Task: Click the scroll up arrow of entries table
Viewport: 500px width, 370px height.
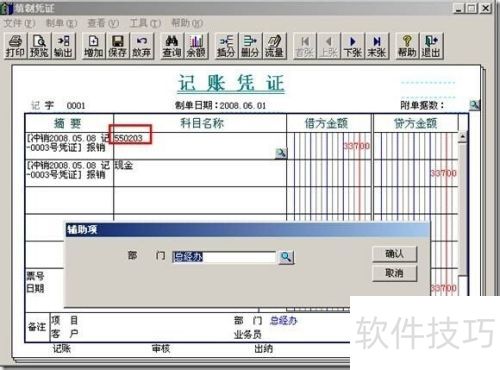Action: (x=463, y=137)
